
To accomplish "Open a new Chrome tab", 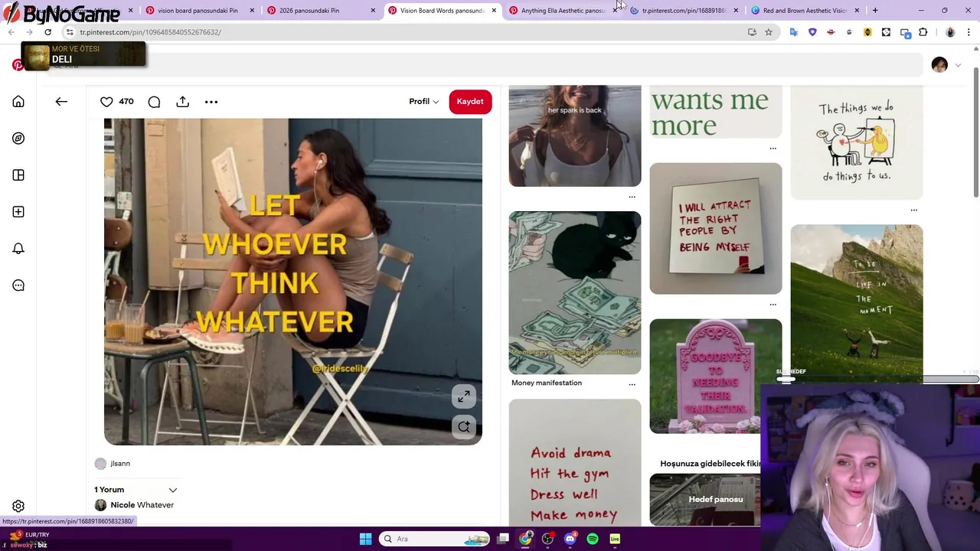I will click(875, 10).
